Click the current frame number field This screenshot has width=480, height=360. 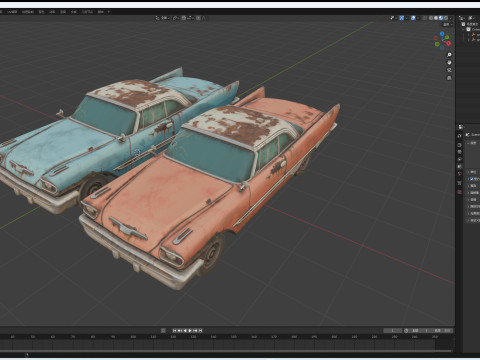(393, 331)
